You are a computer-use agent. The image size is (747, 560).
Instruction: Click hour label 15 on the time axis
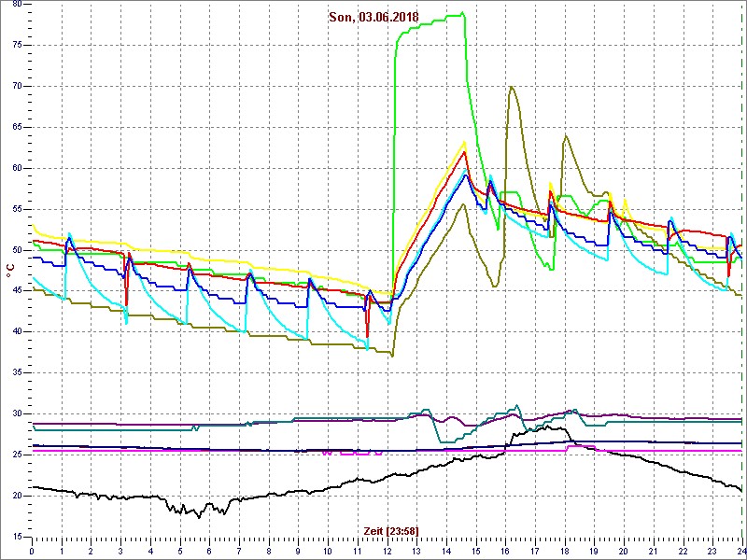pyautogui.click(x=476, y=550)
